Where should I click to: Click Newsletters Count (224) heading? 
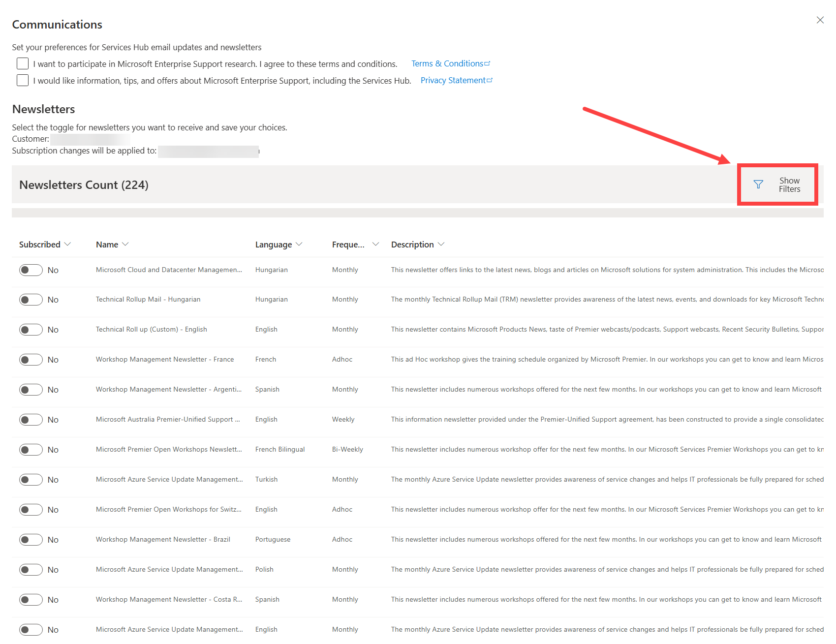click(84, 185)
